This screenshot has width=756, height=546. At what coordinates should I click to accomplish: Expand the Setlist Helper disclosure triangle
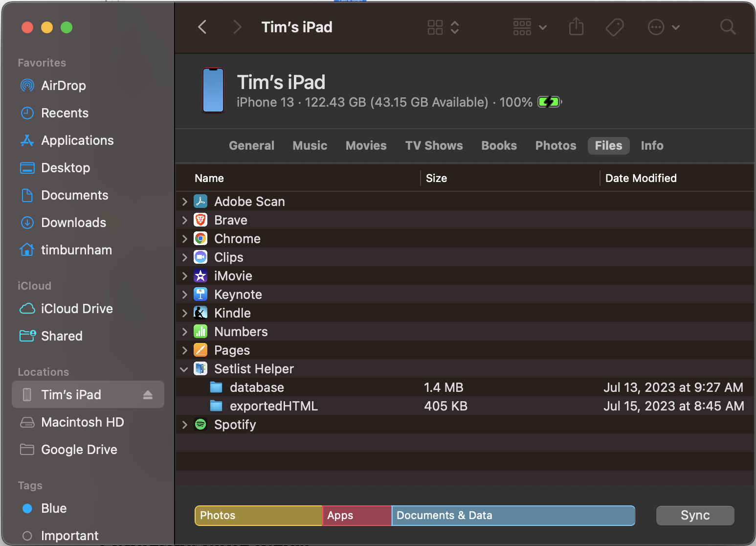(184, 369)
